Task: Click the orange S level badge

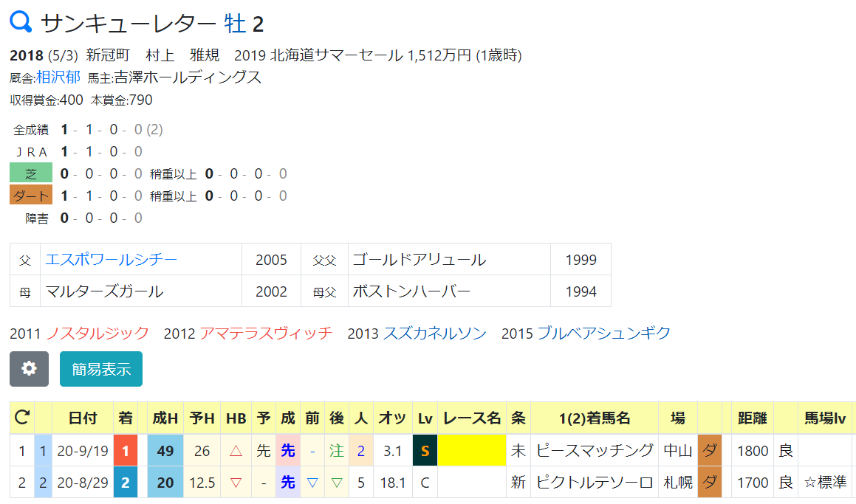Action: [x=425, y=451]
